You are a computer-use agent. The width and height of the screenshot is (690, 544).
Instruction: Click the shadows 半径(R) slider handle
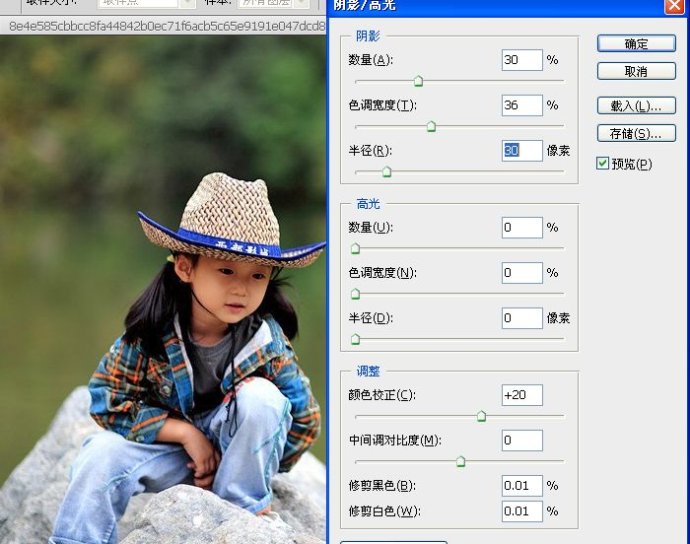click(387, 172)
